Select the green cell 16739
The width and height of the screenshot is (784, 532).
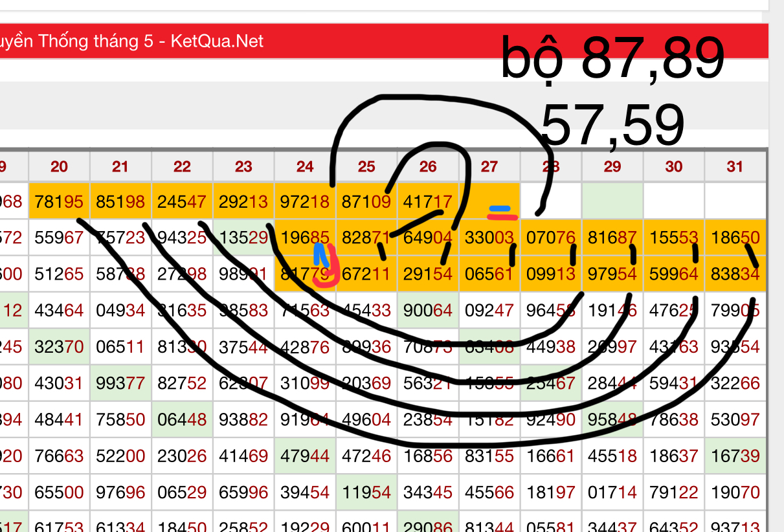[735, 456]
